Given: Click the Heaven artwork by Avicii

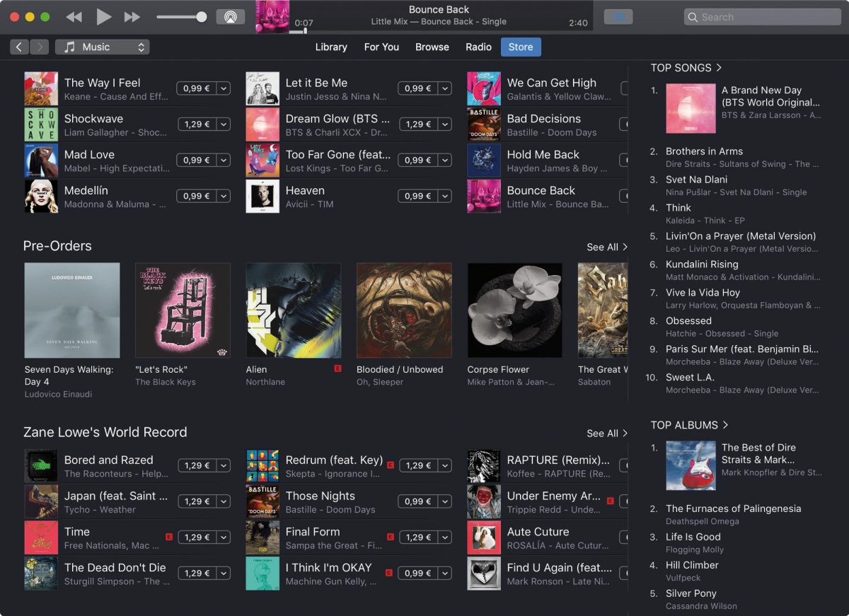Looking at the screenshot, I should (262, 196).
